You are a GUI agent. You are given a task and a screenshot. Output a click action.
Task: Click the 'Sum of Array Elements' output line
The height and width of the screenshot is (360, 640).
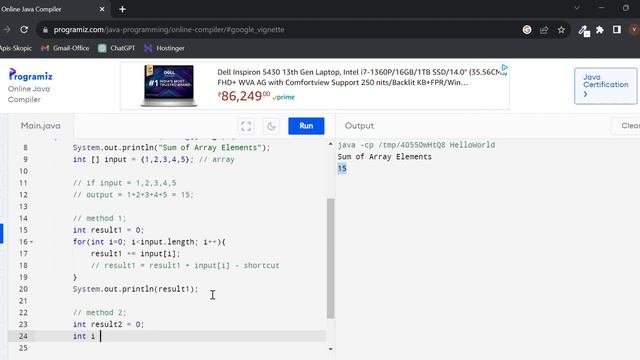pos(384,157)
